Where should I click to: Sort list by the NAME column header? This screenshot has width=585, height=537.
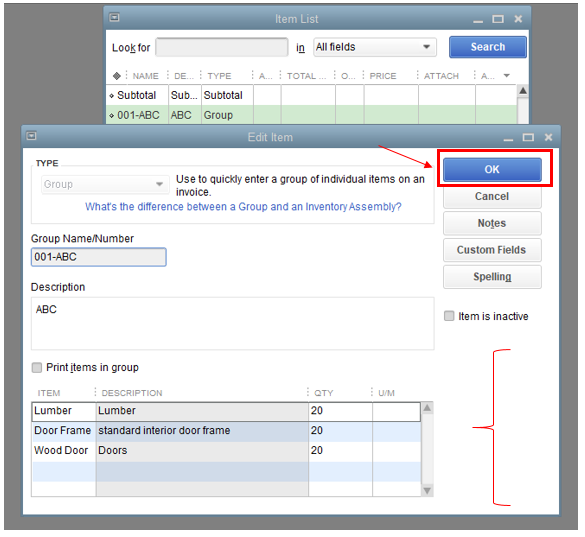point(146,76)
